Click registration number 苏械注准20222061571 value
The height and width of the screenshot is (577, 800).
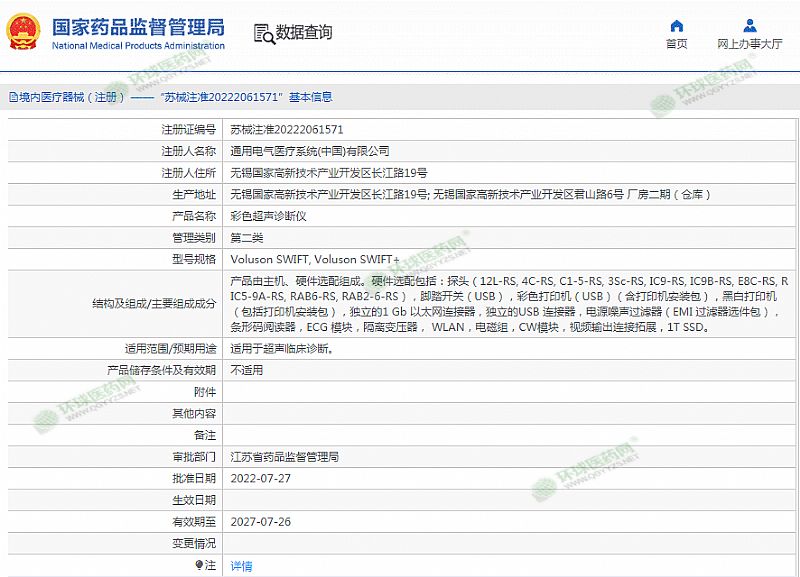click(287, 129)
